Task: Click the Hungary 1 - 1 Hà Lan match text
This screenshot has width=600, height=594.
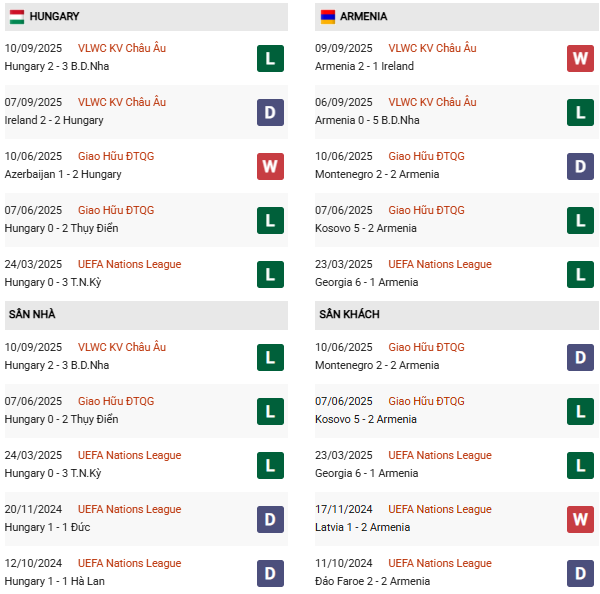Action: coord(54,581)
